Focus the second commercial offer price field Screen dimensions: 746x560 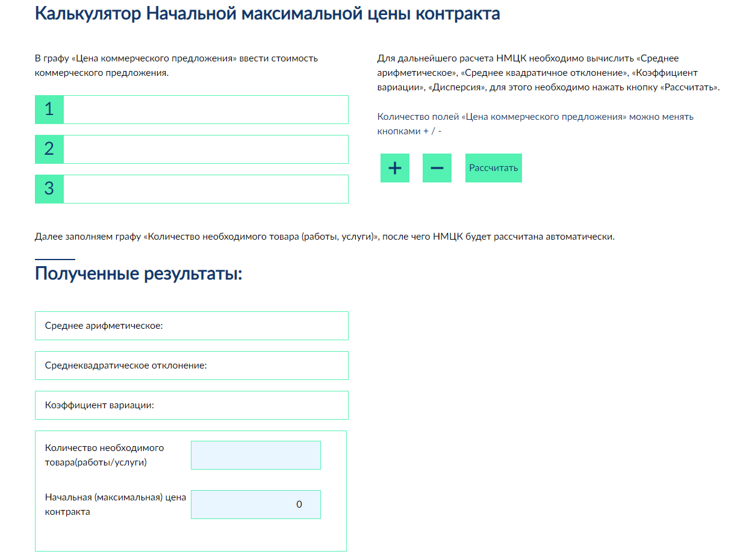[x=205, y=149]
